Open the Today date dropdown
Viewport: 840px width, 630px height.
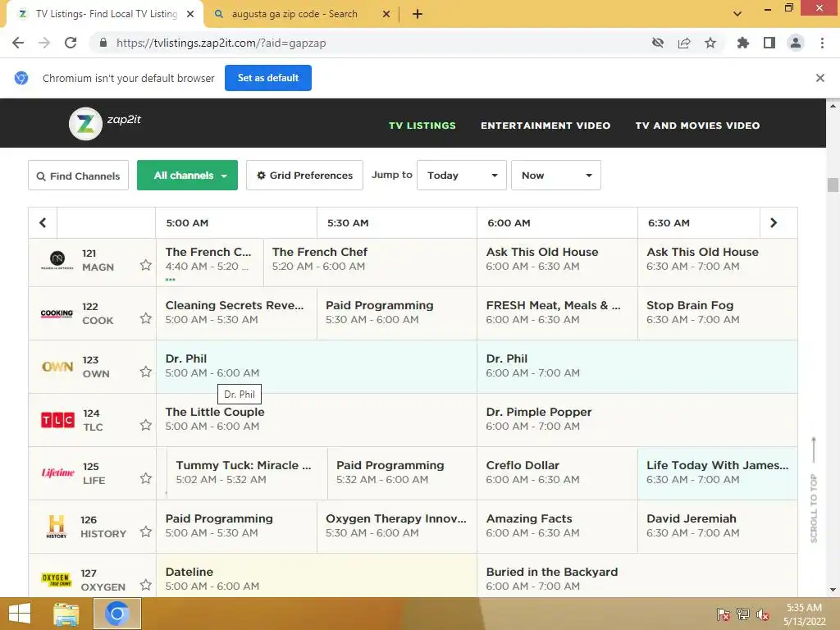(461, 176)
